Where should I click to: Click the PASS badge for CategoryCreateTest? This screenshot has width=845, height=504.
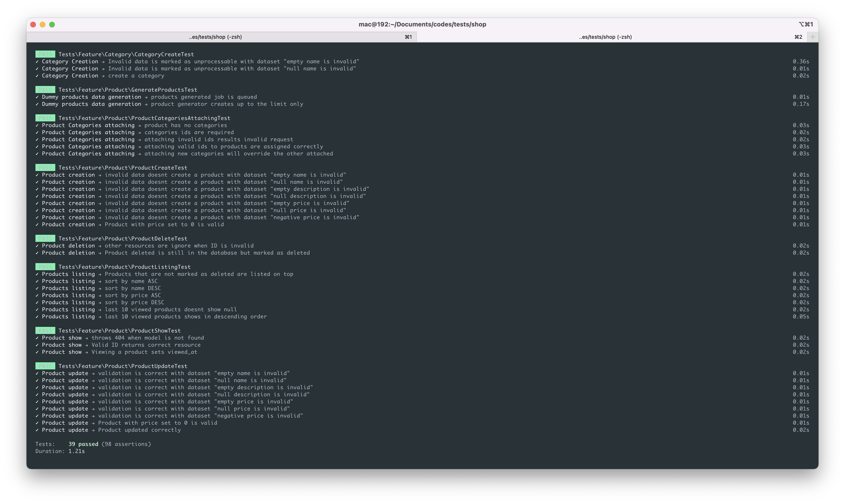point(45,54)
